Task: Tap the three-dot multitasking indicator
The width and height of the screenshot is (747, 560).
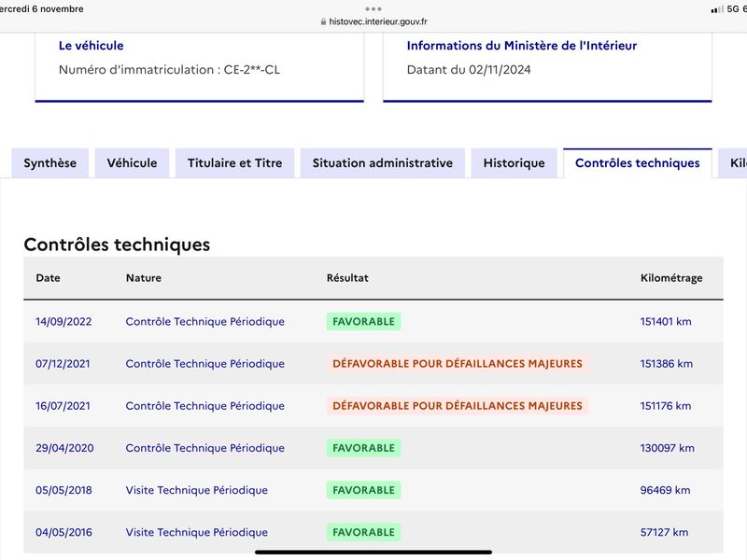Action: tap(373, 8)
